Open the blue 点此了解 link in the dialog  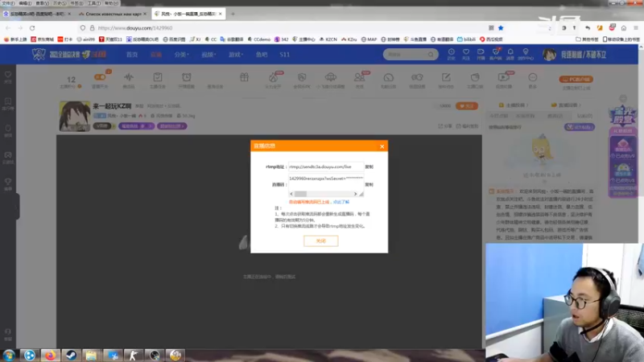click(x=341, y=202)
